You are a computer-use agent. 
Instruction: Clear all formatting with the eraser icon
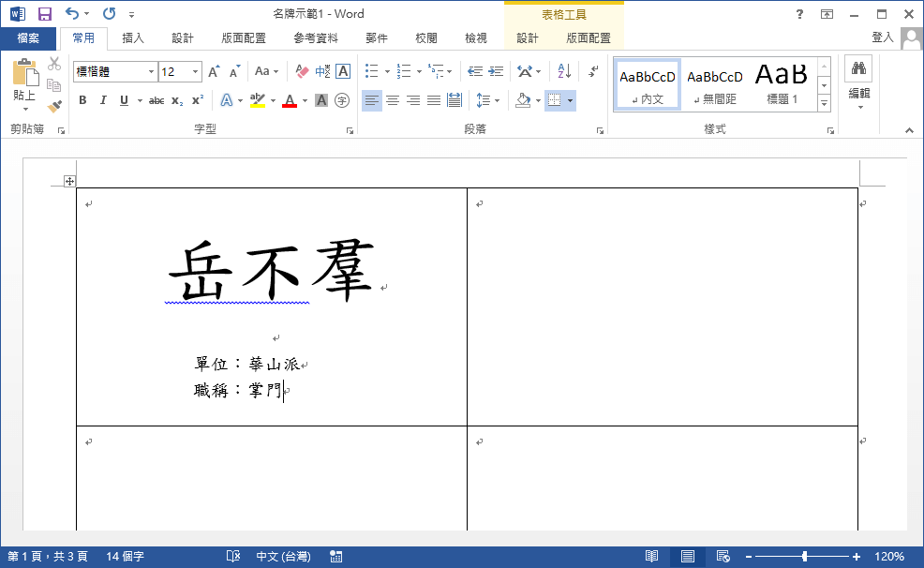tap(302, 72)
